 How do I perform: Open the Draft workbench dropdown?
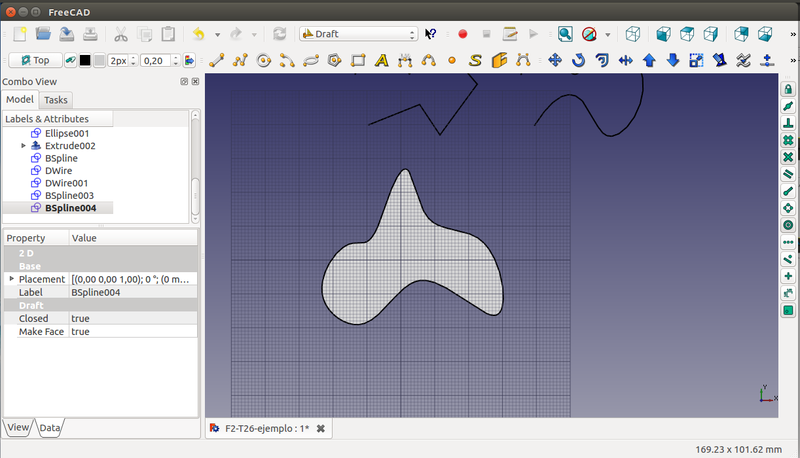pos(358,34)
